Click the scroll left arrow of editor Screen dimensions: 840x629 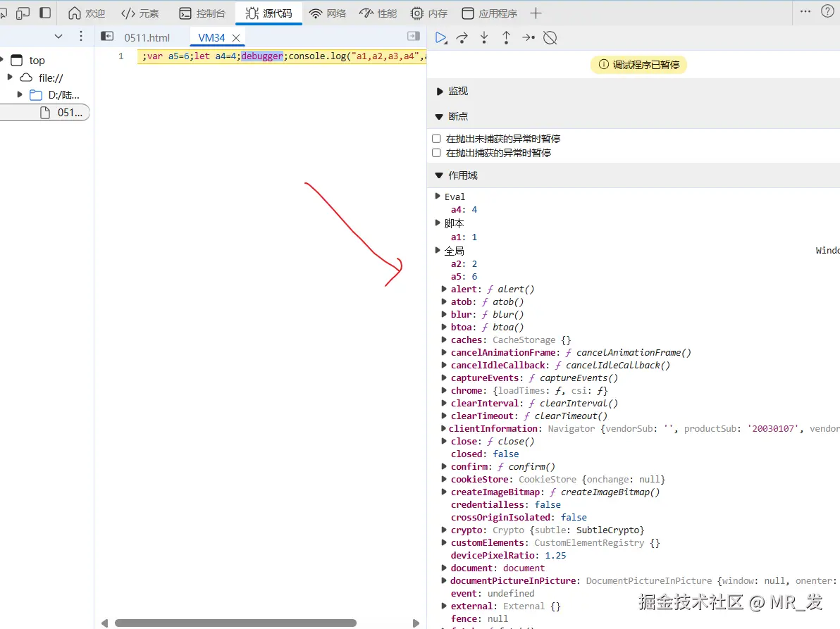click(104, 623)
